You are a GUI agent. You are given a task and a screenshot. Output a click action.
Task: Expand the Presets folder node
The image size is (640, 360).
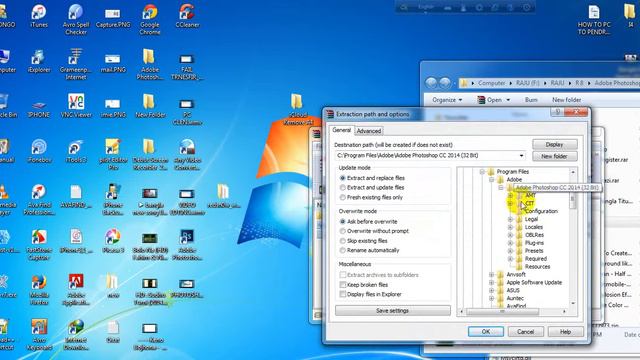510,251
